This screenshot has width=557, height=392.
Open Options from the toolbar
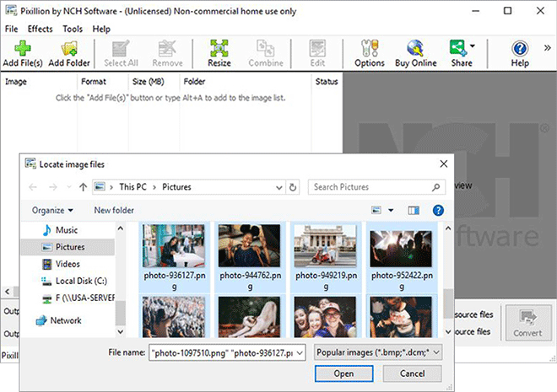369,51
